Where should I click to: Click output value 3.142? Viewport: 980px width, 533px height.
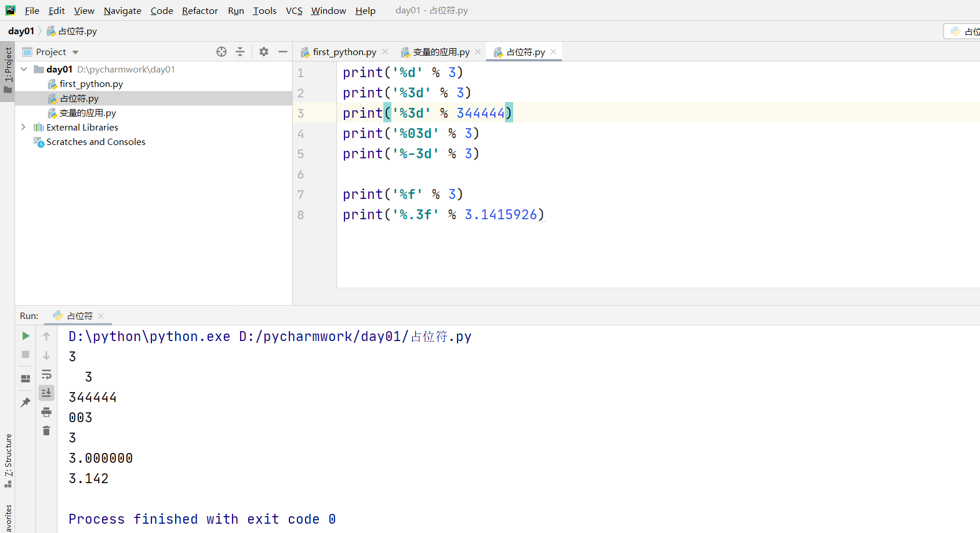[x=89, y=478]
